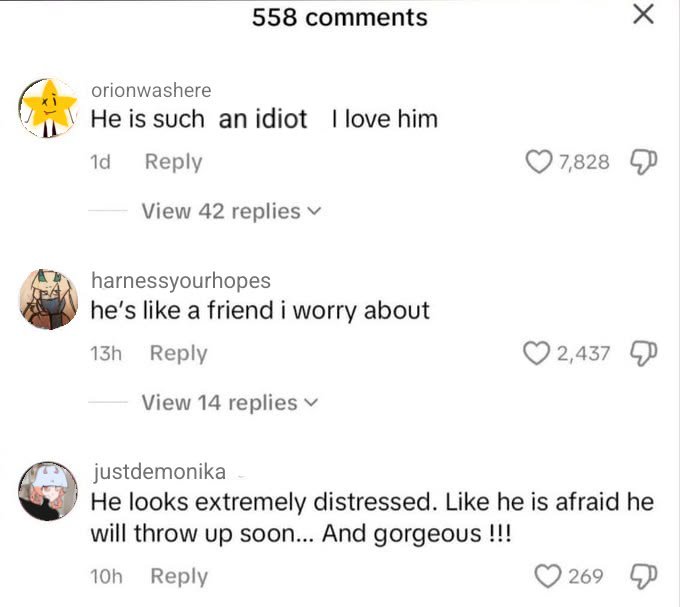680x607 pixels.
Task: Dislike harnessyourhopes' comment with the thumbs-down icon
Action: pyautogui.click(x=644, y=353)
